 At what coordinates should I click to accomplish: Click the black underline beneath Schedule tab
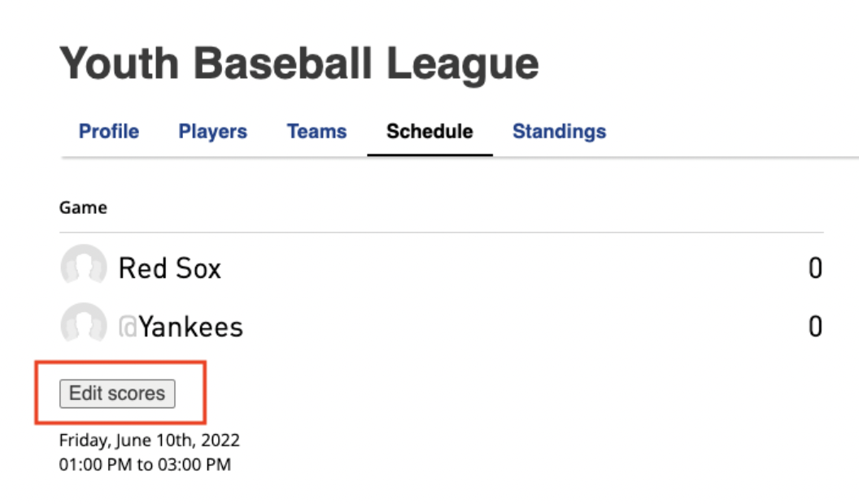[429, 155]
